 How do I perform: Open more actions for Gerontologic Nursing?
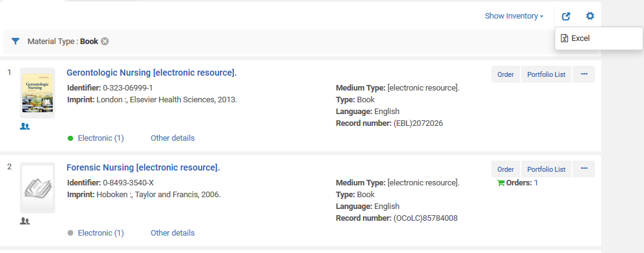point(583,74)
